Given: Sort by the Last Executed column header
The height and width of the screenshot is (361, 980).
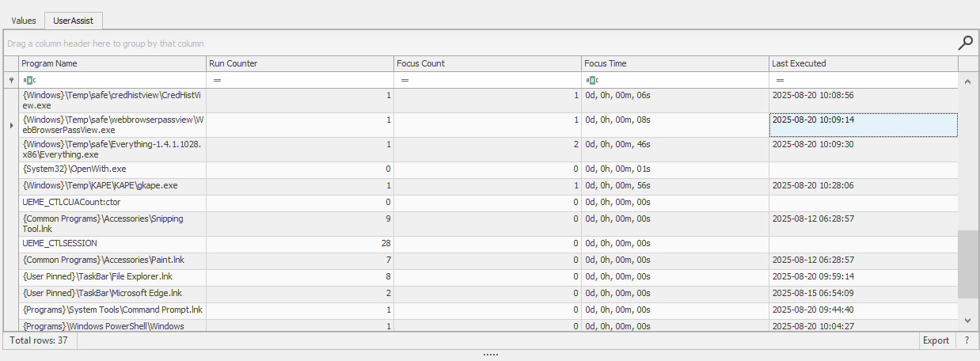Looking at the screenshot, I should pyautogui.click(x=863, y=63).
